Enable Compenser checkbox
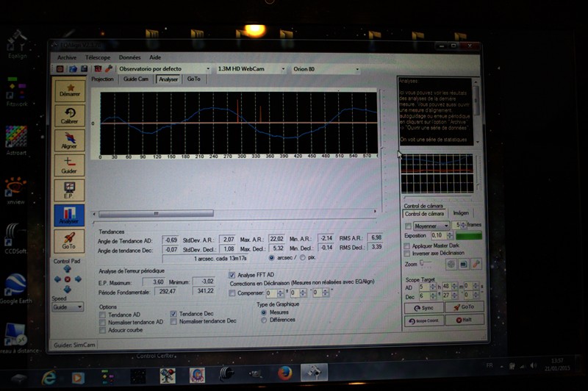This screenshot has width=588, height=391. tap(232, 293)
